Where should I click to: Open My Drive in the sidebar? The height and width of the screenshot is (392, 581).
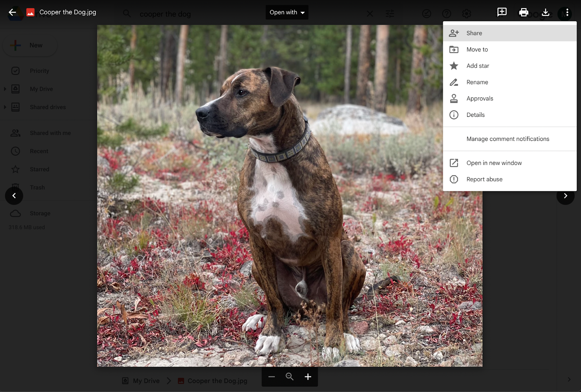[41, 89]
